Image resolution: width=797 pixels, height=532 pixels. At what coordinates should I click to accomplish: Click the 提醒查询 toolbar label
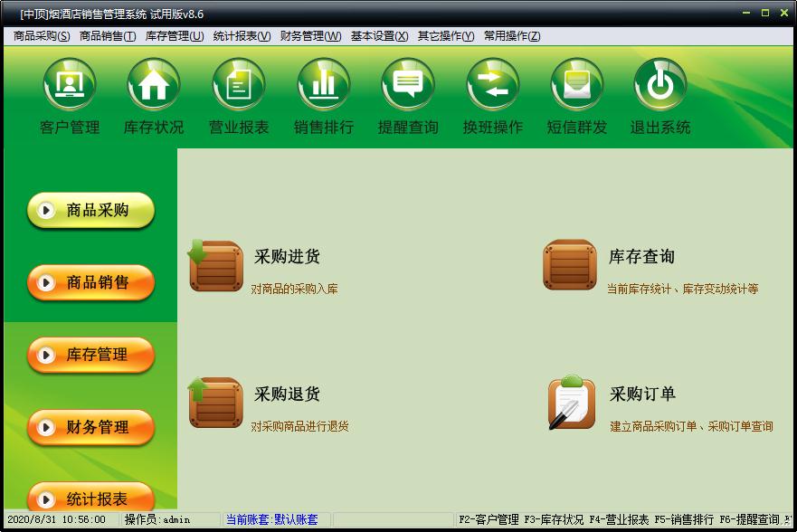coord(408,127)
